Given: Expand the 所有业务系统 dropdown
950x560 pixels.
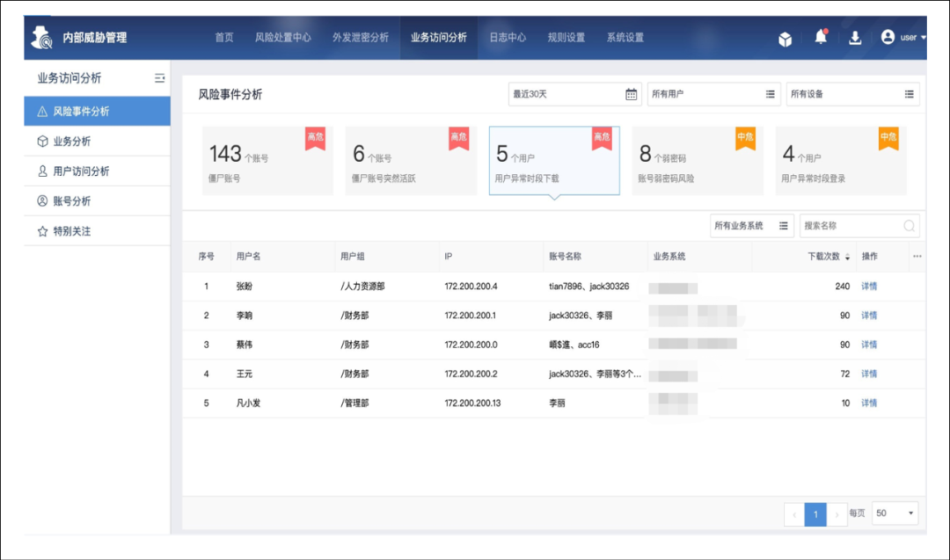Looking at the screenshot, I should tap(751, 226).
